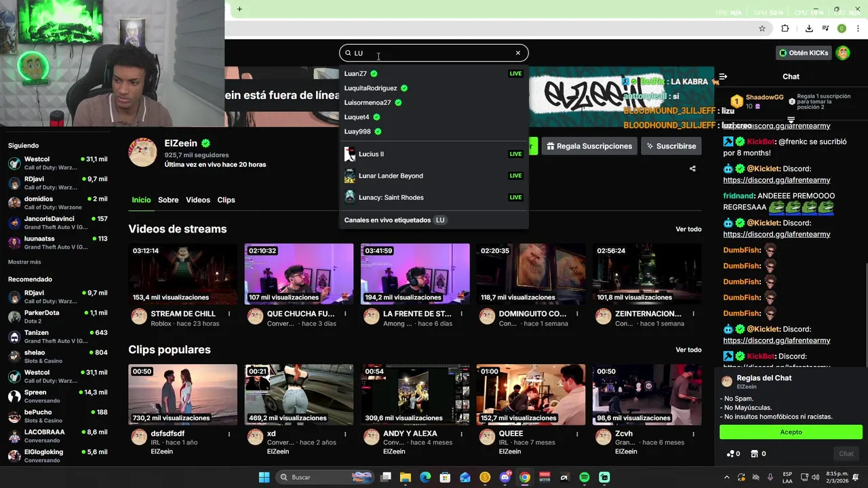
Task: Open the user profile avatar menu
Action: pyautogui.click(x=843, y=53)
